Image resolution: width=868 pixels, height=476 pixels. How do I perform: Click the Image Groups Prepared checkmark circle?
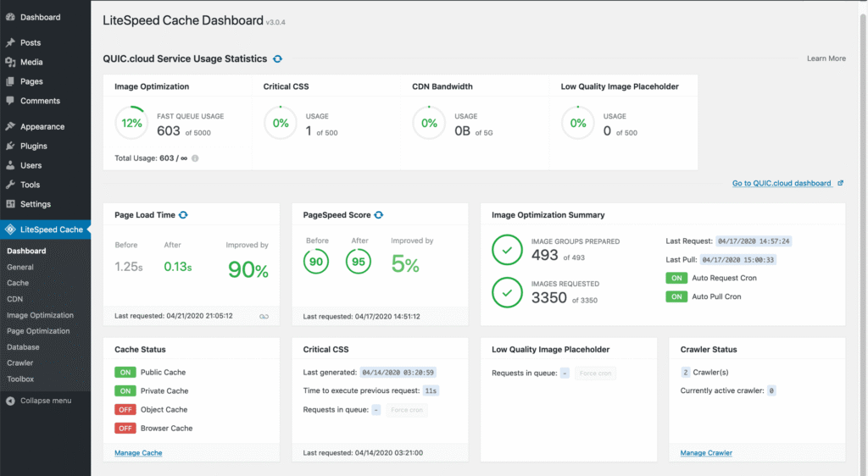pos(507,250)
